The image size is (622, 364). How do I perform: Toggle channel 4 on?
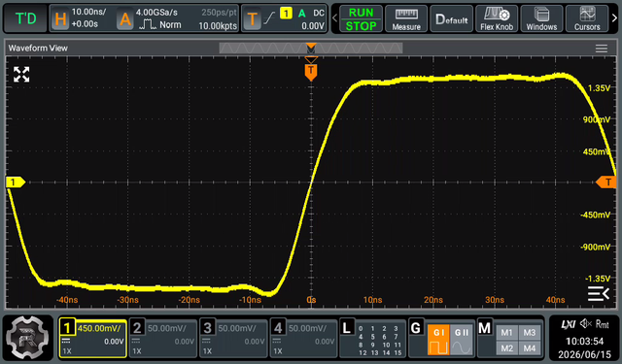(x=304, y=338)
